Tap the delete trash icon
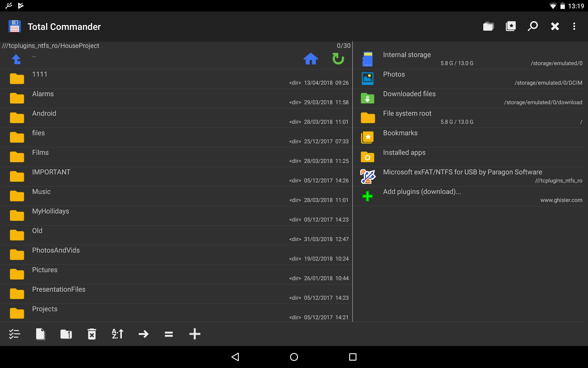Image resolution: width=588 pixels, height=368 pixels. [x=92, y=334]
